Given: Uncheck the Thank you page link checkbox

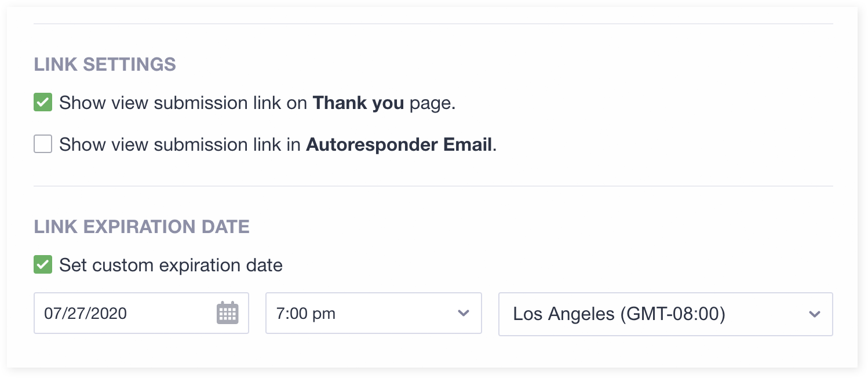Looking at the screenshot, I should pos(43,103).
